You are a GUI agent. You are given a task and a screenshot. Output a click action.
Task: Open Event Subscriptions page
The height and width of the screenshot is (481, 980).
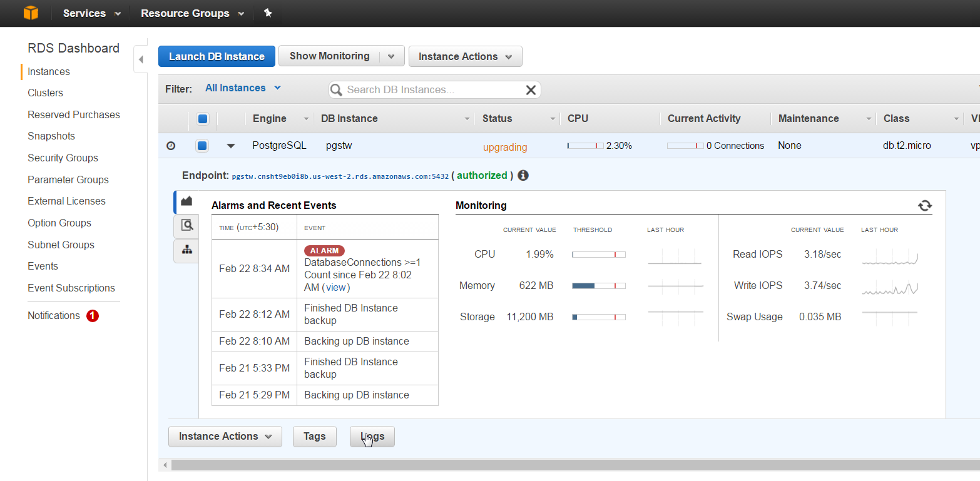tap(71, 288)
